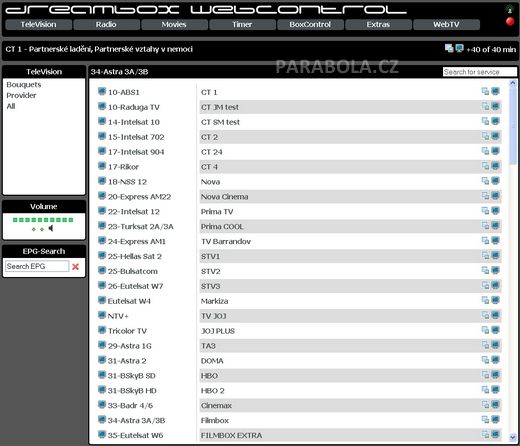Click the scrollbar down arrow

pos(513,437)
